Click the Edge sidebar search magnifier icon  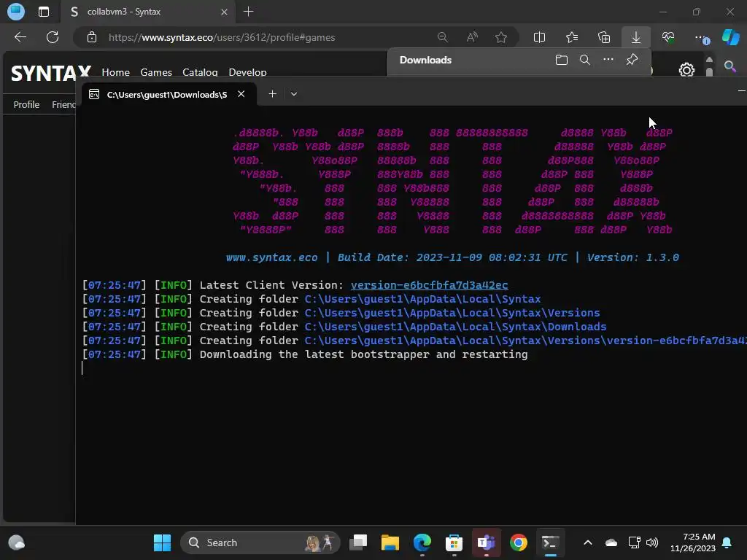tap(729, 66)
